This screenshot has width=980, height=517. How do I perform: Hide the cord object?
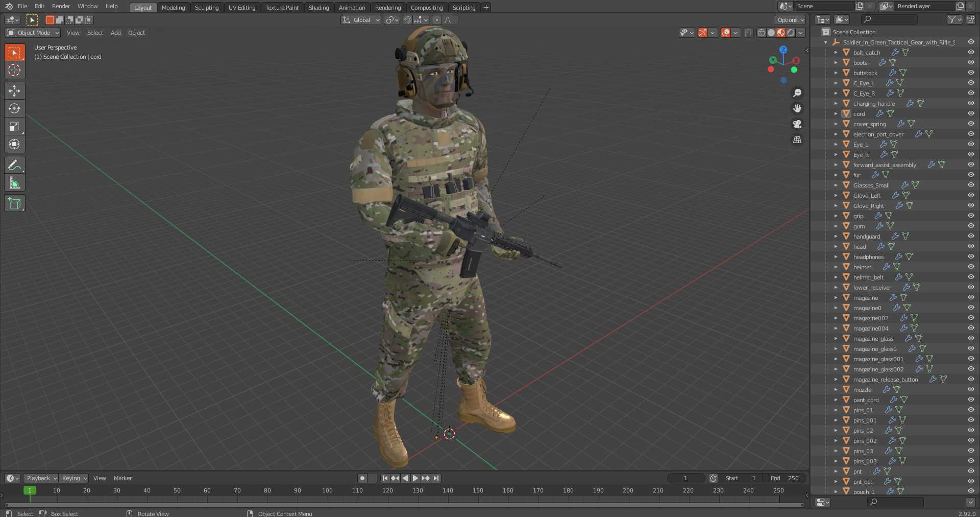point(971,113)
